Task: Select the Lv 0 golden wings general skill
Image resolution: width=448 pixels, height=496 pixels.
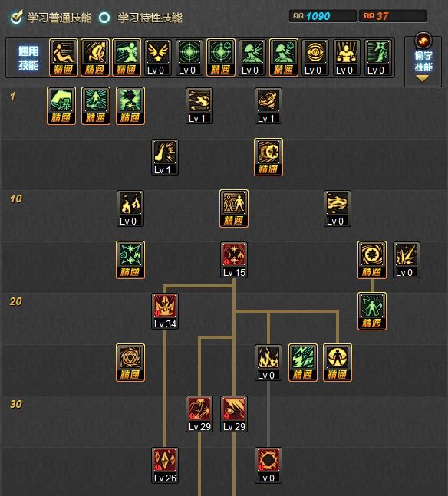Action: (158, 57)
